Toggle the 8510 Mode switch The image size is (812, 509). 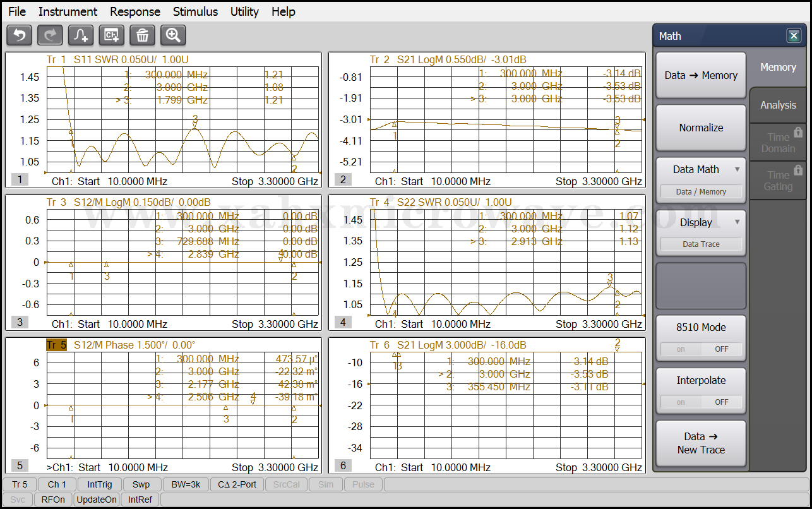[701, 349]
